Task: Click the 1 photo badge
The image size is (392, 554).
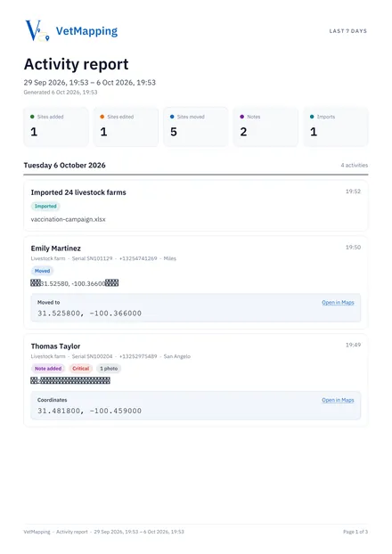Action: 109,369
